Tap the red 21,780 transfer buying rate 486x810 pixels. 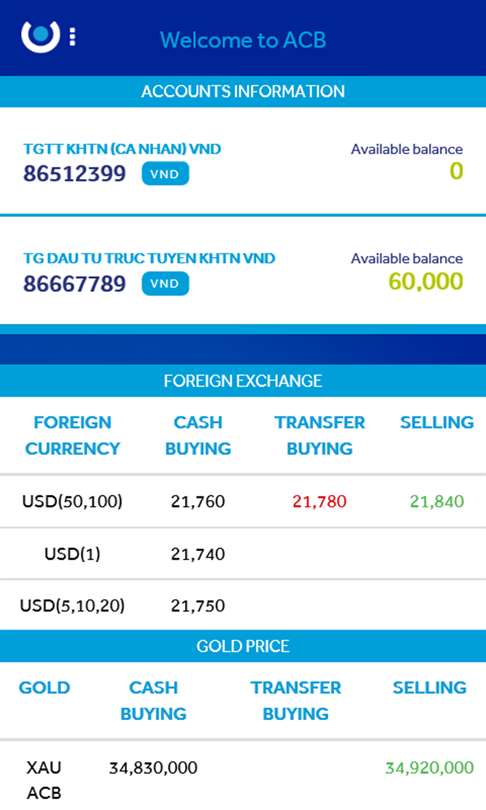pos(319,501)
